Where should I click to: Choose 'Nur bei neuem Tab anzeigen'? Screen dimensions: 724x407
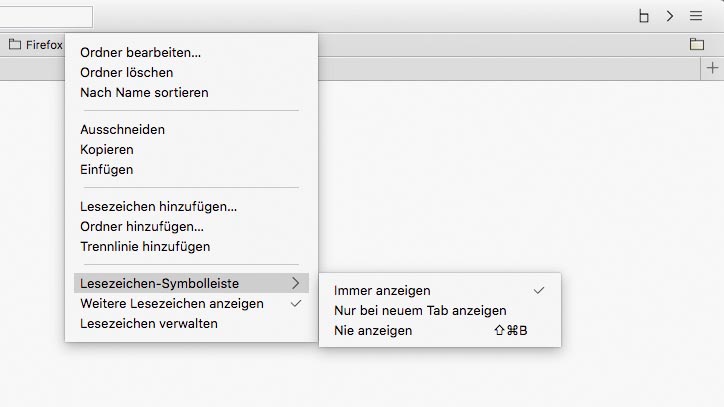(420, 311)
